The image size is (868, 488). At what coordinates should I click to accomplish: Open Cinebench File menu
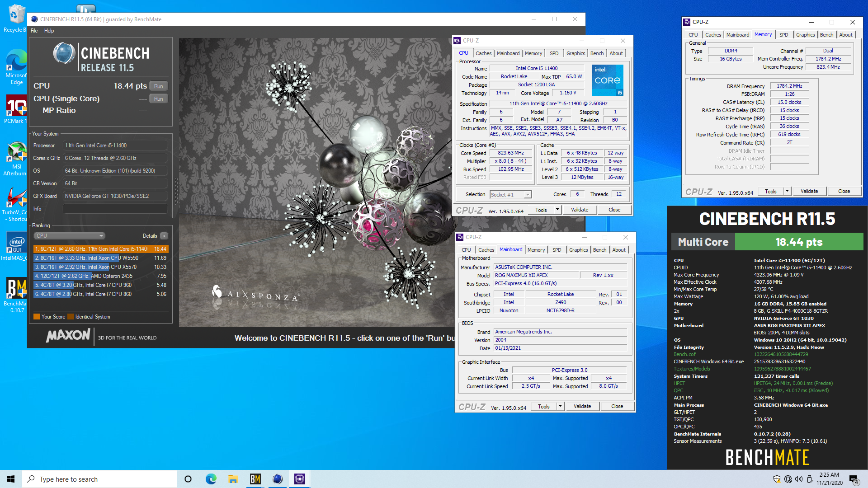34,31
